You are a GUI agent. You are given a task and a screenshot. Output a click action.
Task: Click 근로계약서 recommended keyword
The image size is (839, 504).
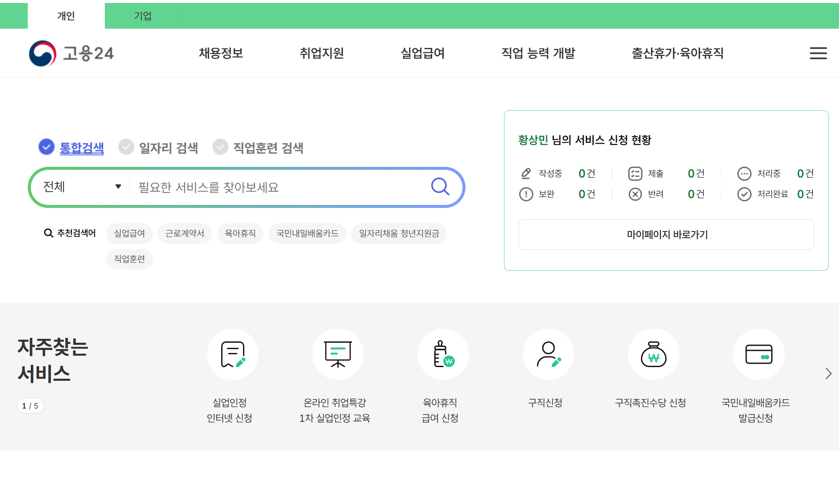click(184, 234)
